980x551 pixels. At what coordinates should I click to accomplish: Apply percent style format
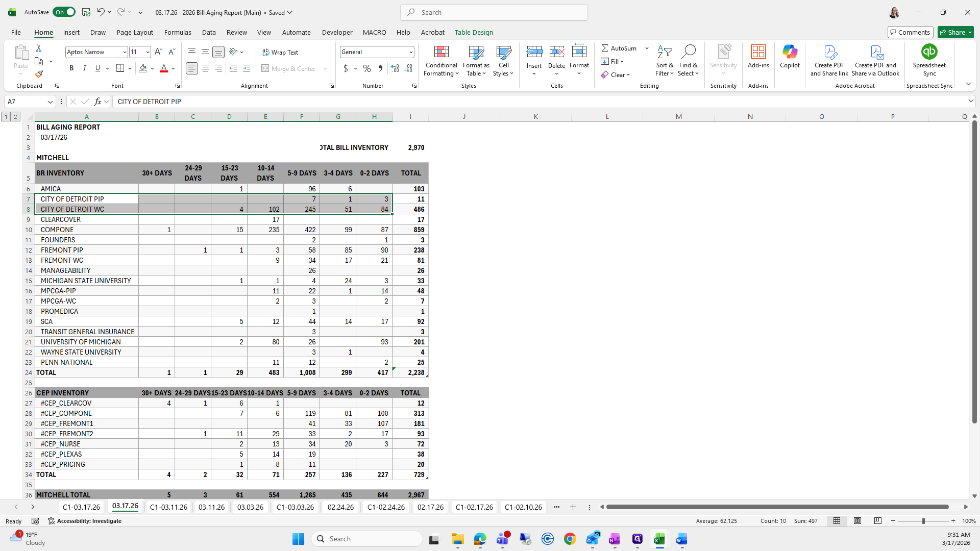coord(366,68)
